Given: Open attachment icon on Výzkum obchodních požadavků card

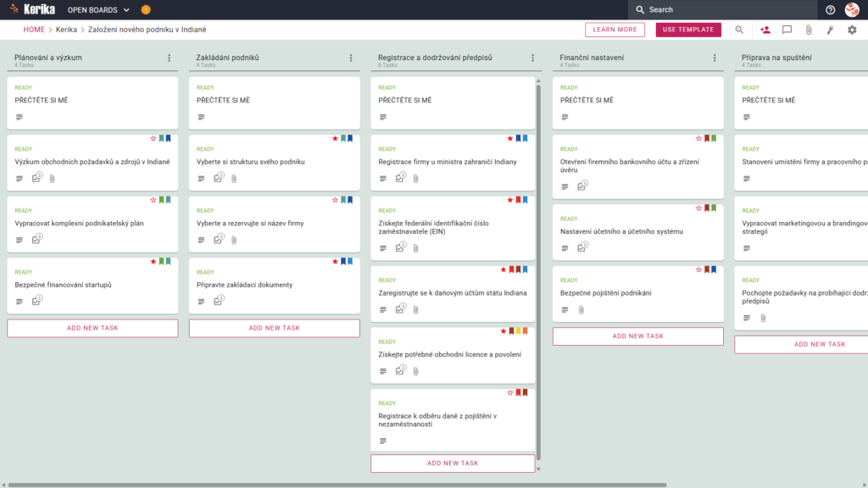Looking at the screenshot, I should pos(52,179).
